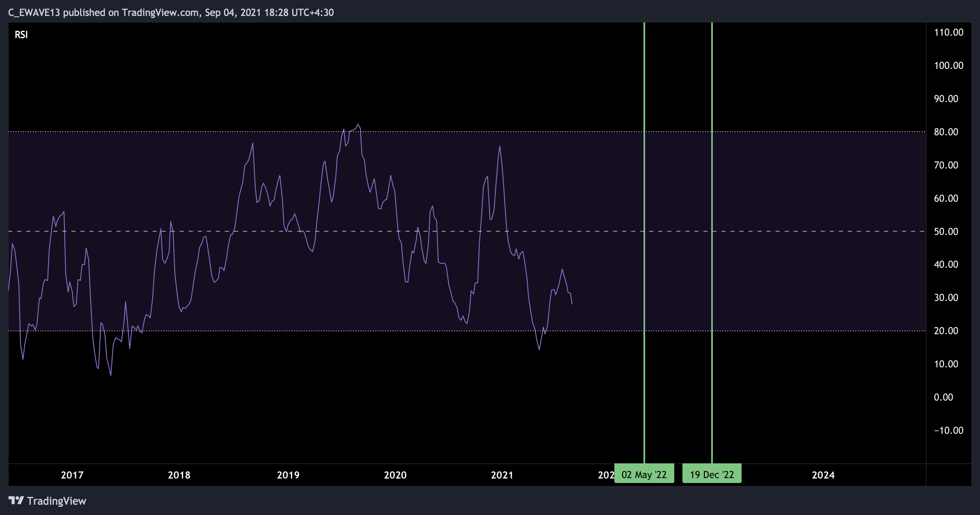Click the 2019 time axis label

click(x=288, y=475)
